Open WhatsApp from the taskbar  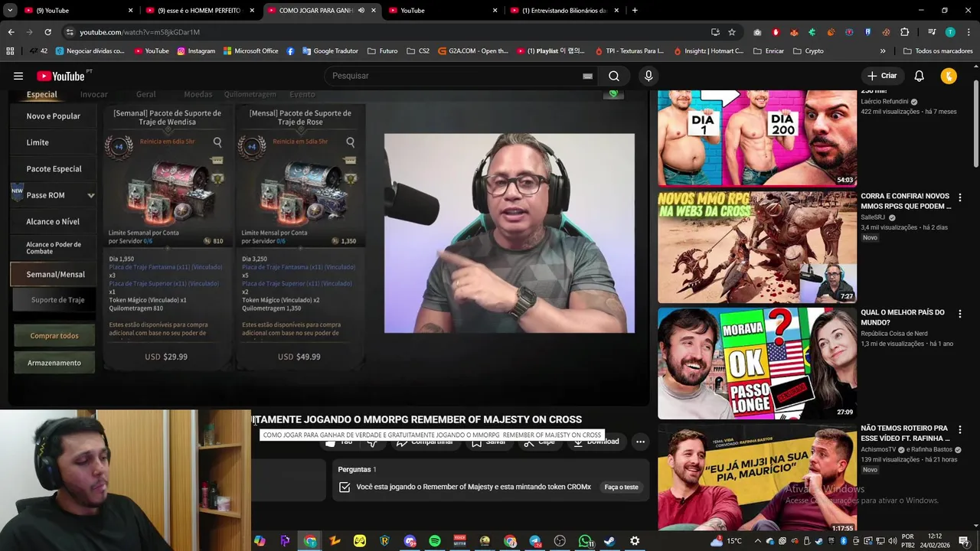[586, 541]
